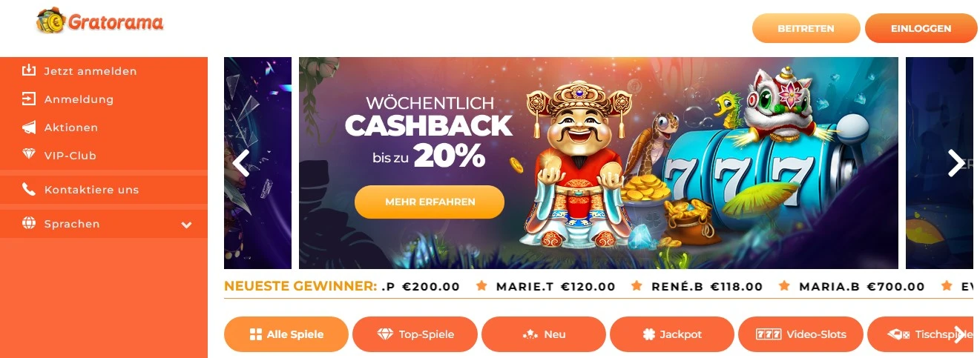
Task: Select the Alle Spiele tab
Action: coord(286,334)
